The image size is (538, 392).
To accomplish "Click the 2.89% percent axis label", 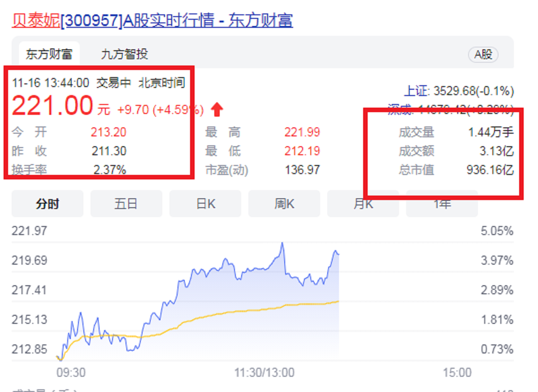I will click(x=497, y=290).
